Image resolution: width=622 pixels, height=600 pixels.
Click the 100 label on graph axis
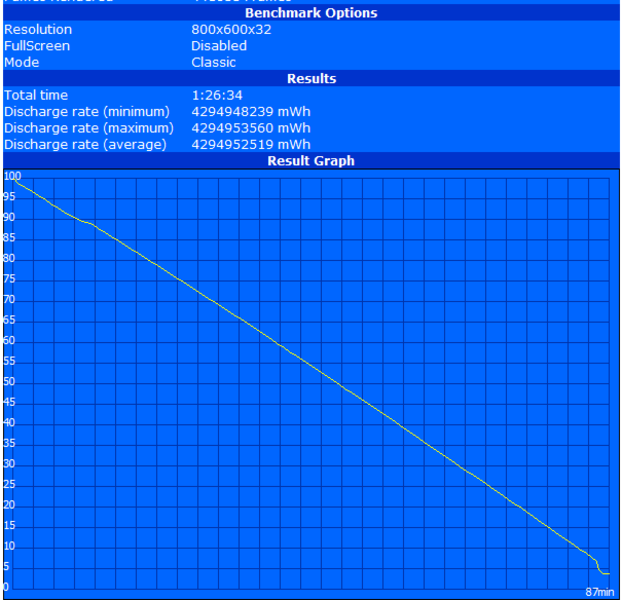pos(12,176)
